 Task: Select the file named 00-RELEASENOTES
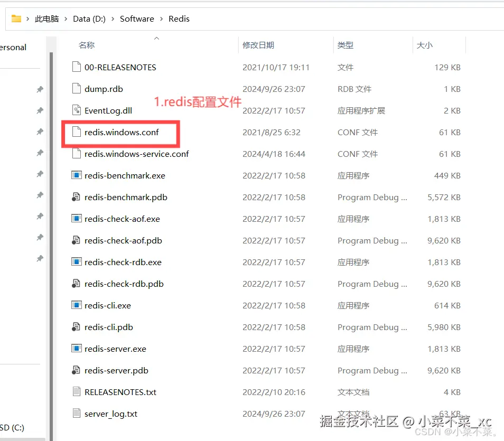pyautogui.click(x=120, y=68)
